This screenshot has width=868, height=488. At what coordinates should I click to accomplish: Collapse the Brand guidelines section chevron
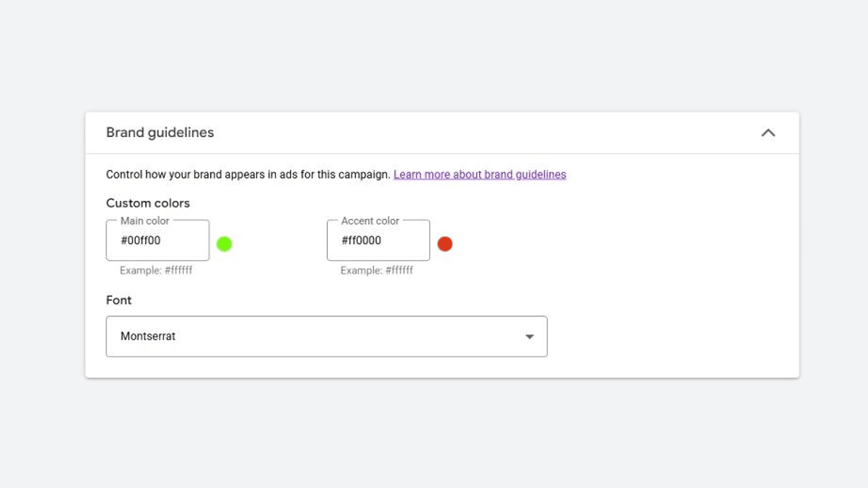coord(768,133)
